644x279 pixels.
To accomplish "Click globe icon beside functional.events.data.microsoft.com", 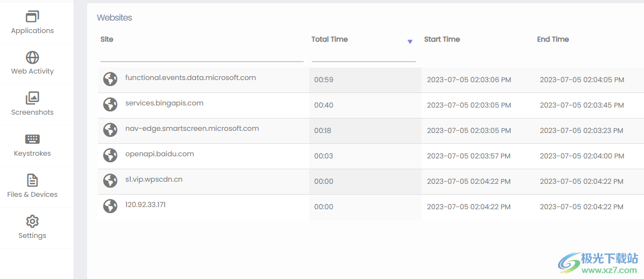I will click(x=110, y=79).
